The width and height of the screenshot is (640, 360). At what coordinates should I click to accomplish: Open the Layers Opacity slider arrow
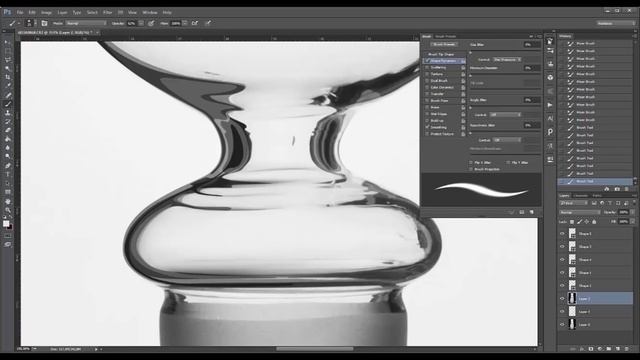coord(633,212)
